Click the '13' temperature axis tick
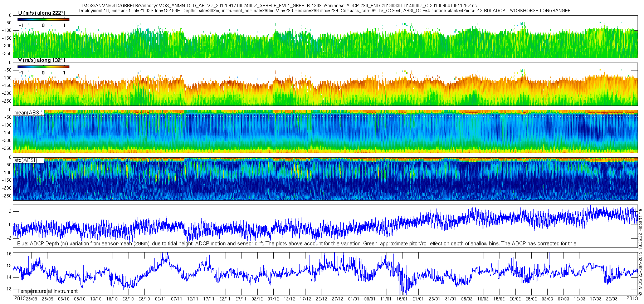Screen dimensions: 644x304 (9, 289)
